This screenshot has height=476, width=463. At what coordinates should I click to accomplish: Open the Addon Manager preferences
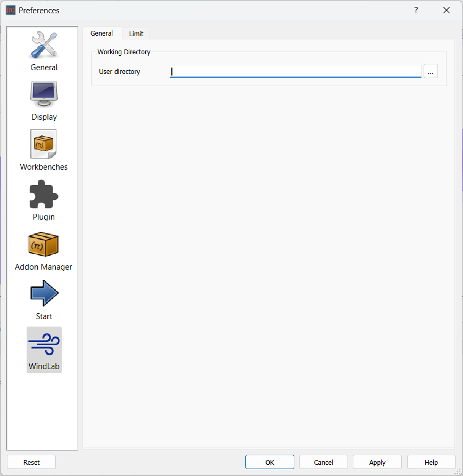coord(44,250)
